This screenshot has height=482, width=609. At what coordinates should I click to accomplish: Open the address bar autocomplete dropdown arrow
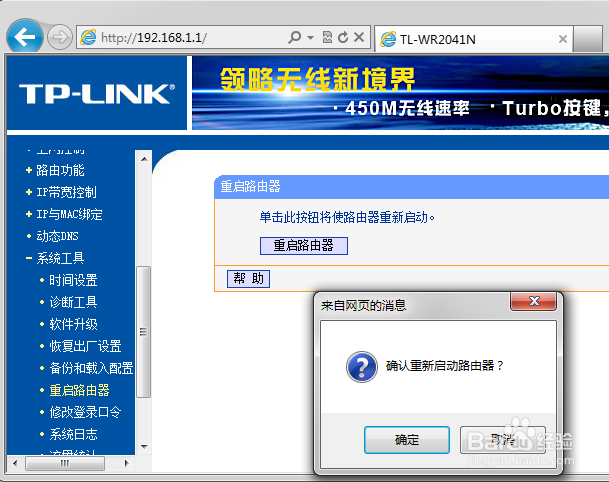311,38
